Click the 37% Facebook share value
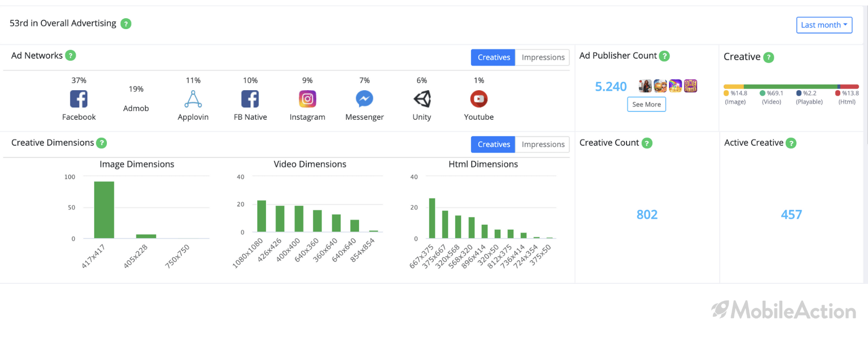The height and width of the screenshot is (344, 868). click(79, 80)
